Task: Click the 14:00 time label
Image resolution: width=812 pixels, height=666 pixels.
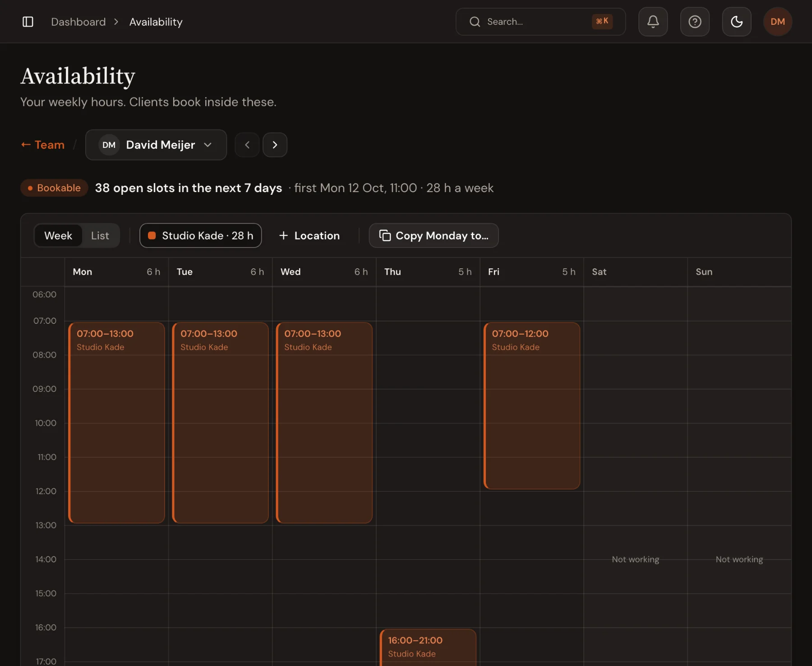Action: 46,559
